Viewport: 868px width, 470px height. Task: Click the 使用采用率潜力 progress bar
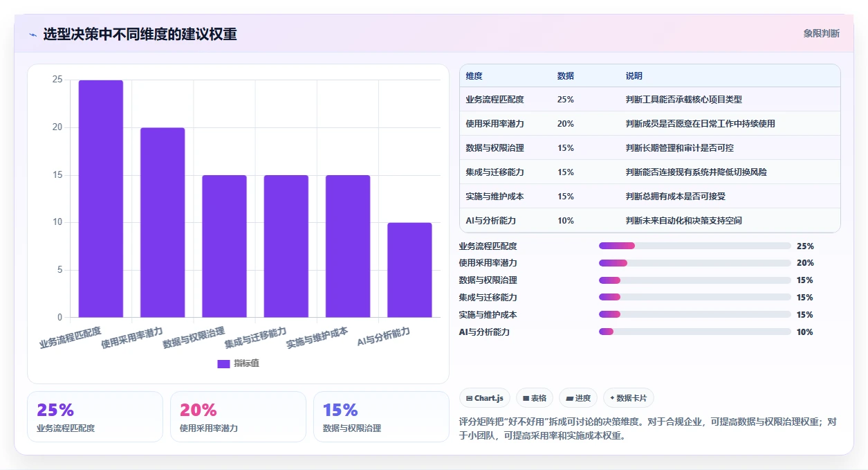tap(695, 263)
